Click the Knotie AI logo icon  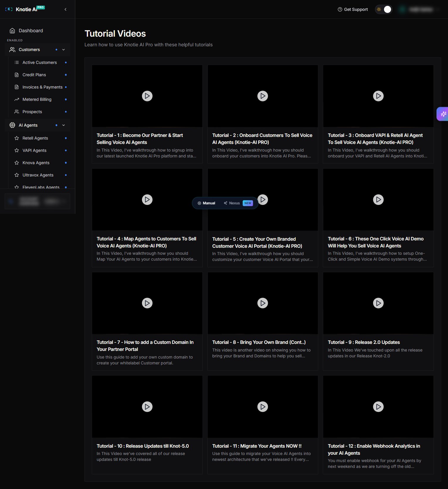click(x=9, y=9)
